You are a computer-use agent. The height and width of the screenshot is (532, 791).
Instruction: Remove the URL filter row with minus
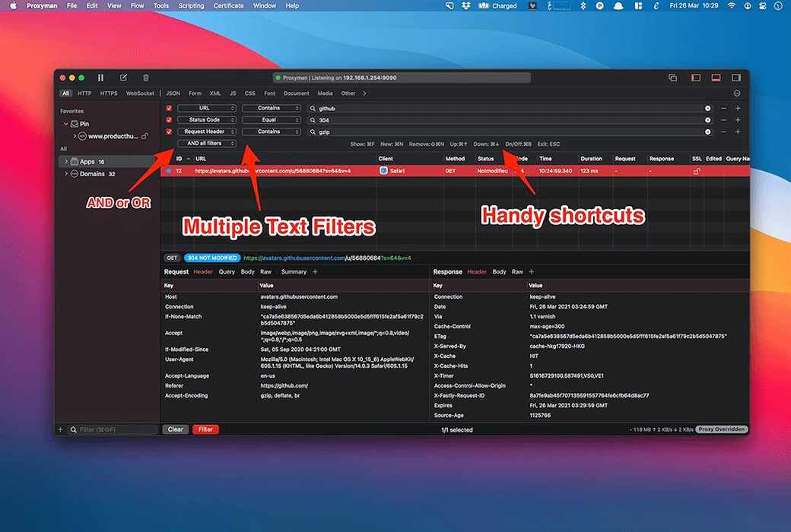724,109
